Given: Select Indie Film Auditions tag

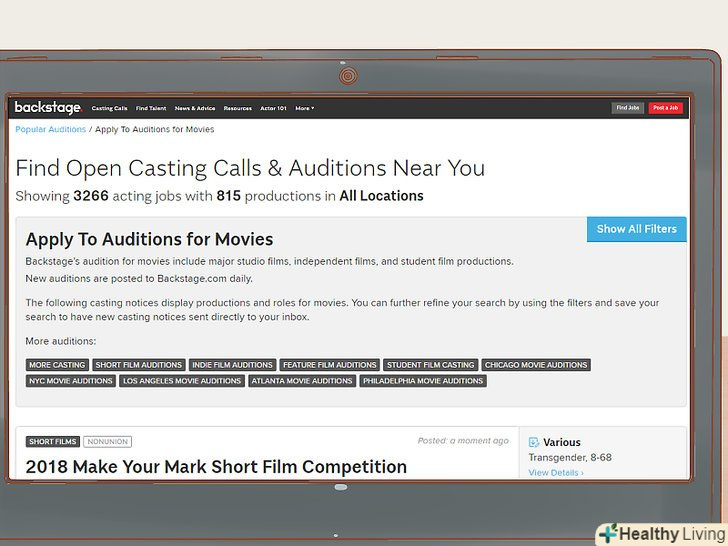Looking at the screenshot, I should coord(231,365).
